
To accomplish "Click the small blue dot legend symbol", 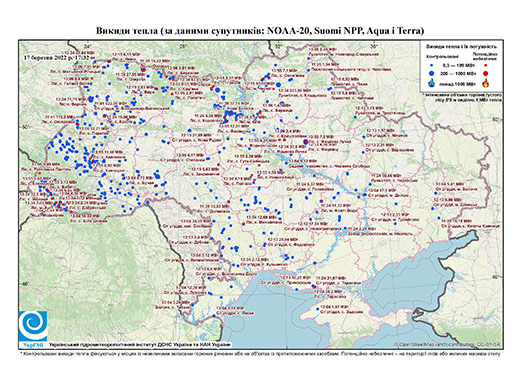I will (432, 65).
